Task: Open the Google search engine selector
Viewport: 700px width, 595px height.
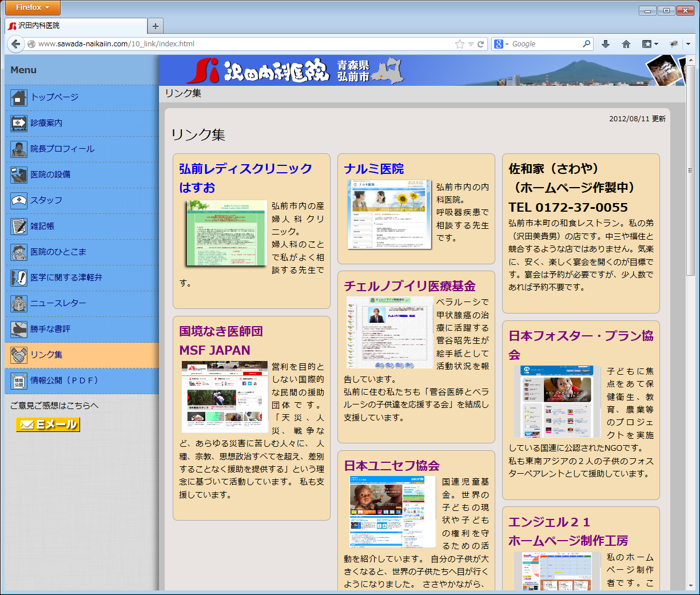Action: point(501,44)
